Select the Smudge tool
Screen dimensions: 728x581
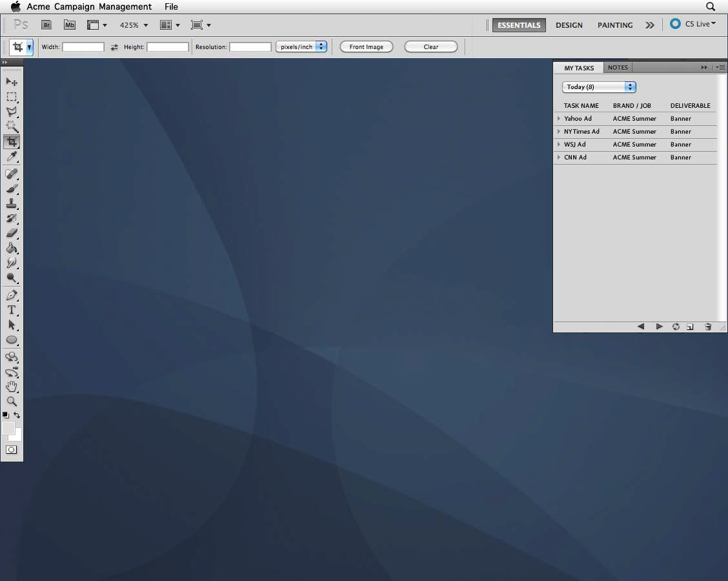pos(12,263)
